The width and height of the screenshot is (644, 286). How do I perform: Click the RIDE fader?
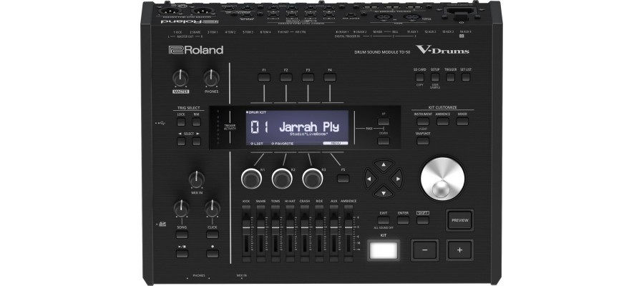319,226
